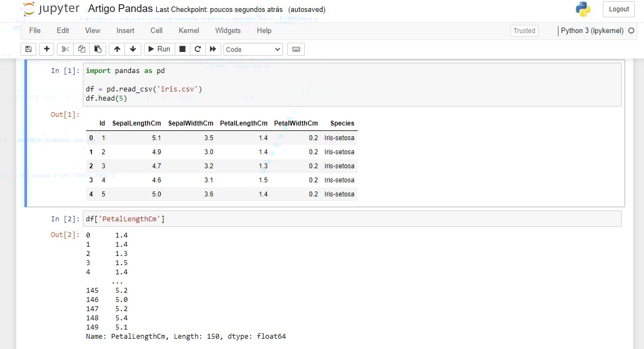Open the command palette keyboard icon

click(x=296, y=49)
